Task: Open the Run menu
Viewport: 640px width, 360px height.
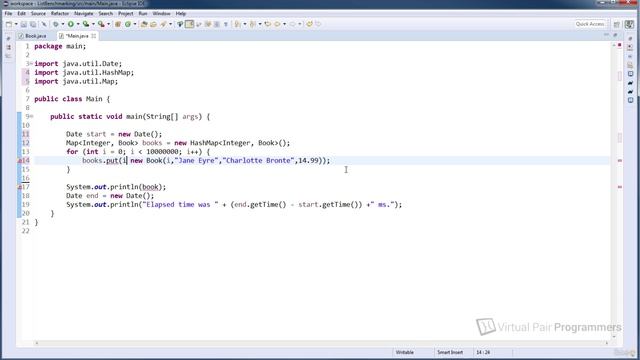Action: [143, 13]
